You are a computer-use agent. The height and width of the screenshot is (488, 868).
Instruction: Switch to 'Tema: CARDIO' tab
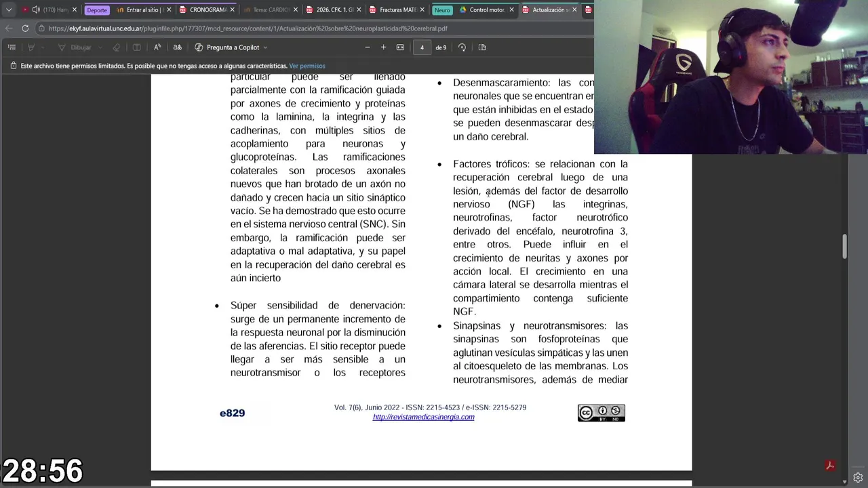pyautogui.click(x=270, y=9)
